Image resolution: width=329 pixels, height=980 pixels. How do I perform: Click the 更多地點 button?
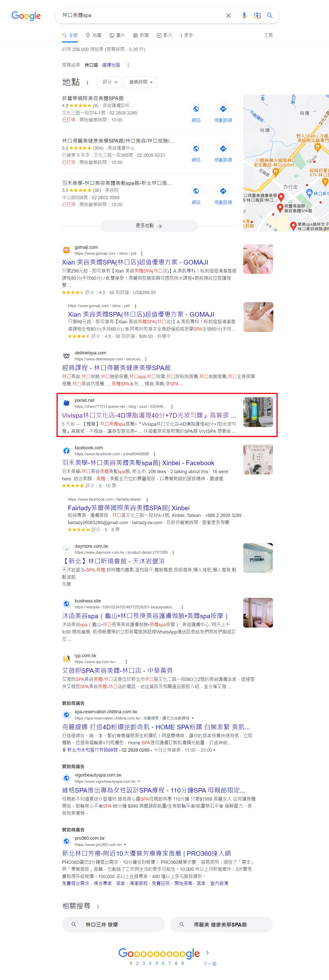(x=149, y=226)
